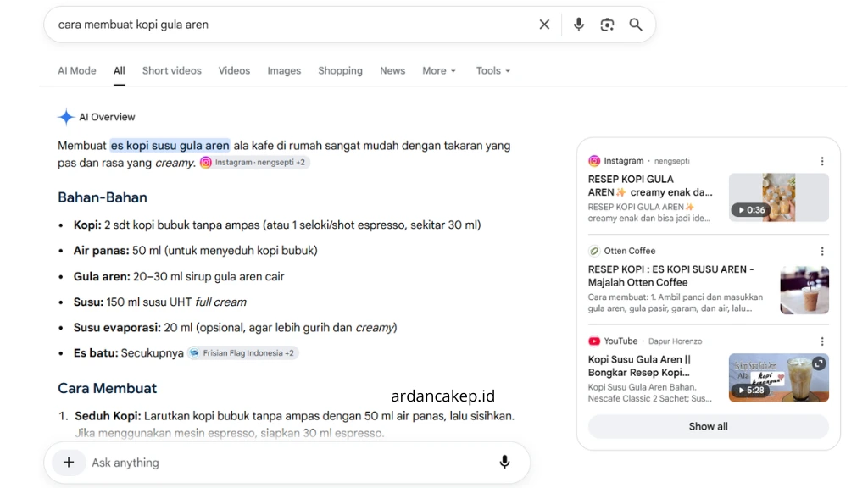Click the Gula aren ingredient line
Screen dimensions: 868x488
pos(179,277)
